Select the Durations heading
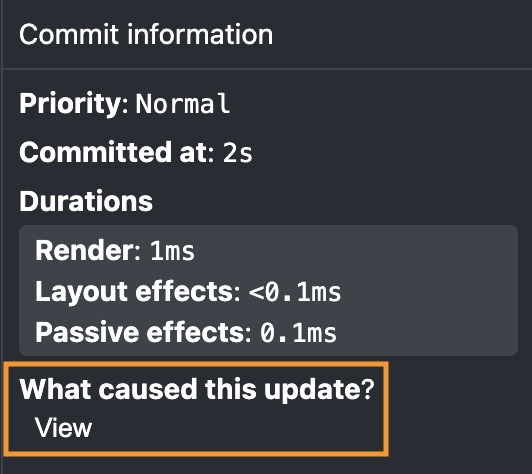This screenshot has height=474, width=532. (86, 201)
